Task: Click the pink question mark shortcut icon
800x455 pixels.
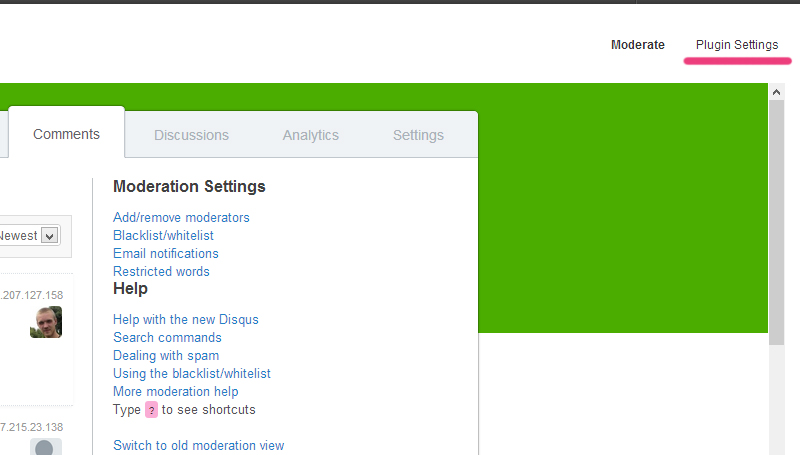Action: (152, 410)
